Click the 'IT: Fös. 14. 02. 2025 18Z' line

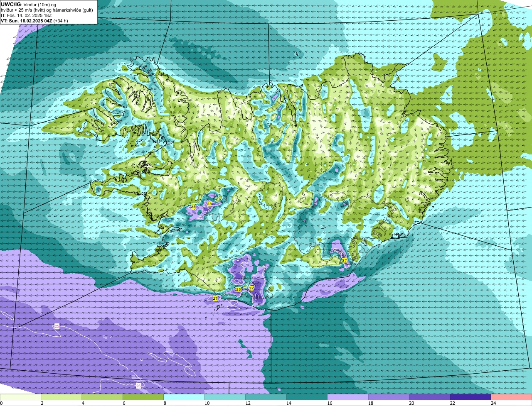click(26, 15)
